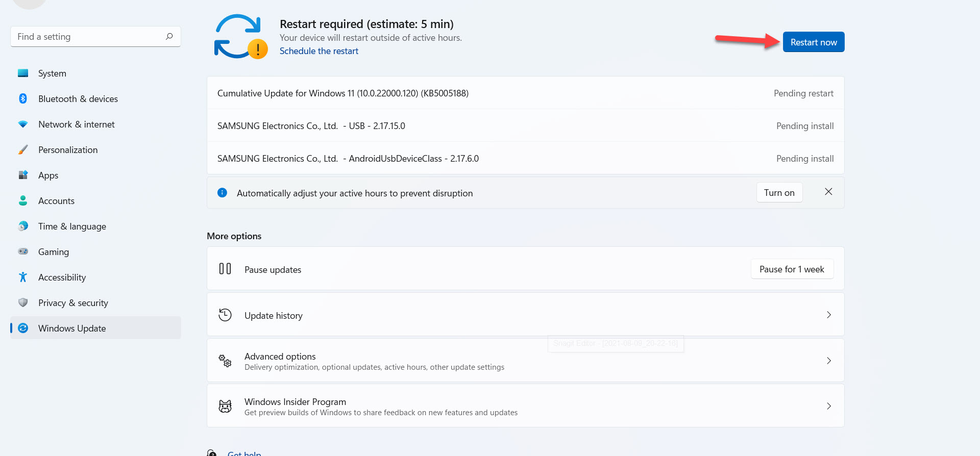
Task: Focus the Find a setting search box
Action: point(87,37)
